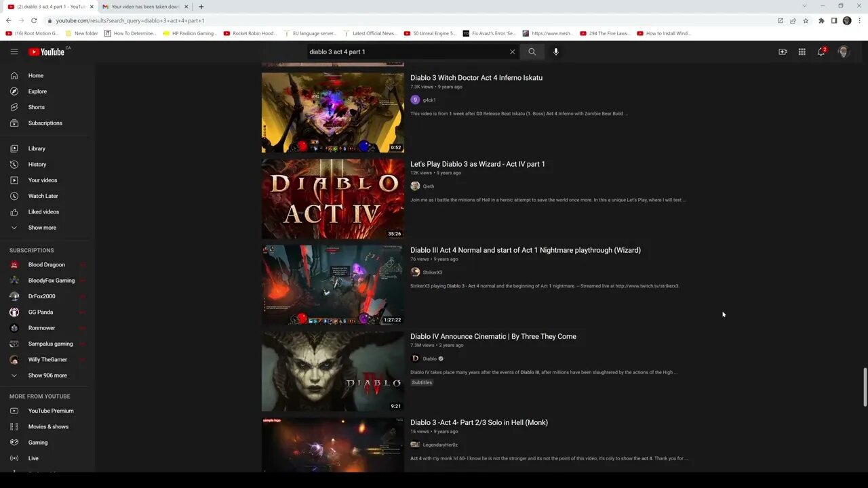The width and height of the screenshot is (868, 488).
Task: Open the YouTube apps grid icon
Action: point(802,52)
